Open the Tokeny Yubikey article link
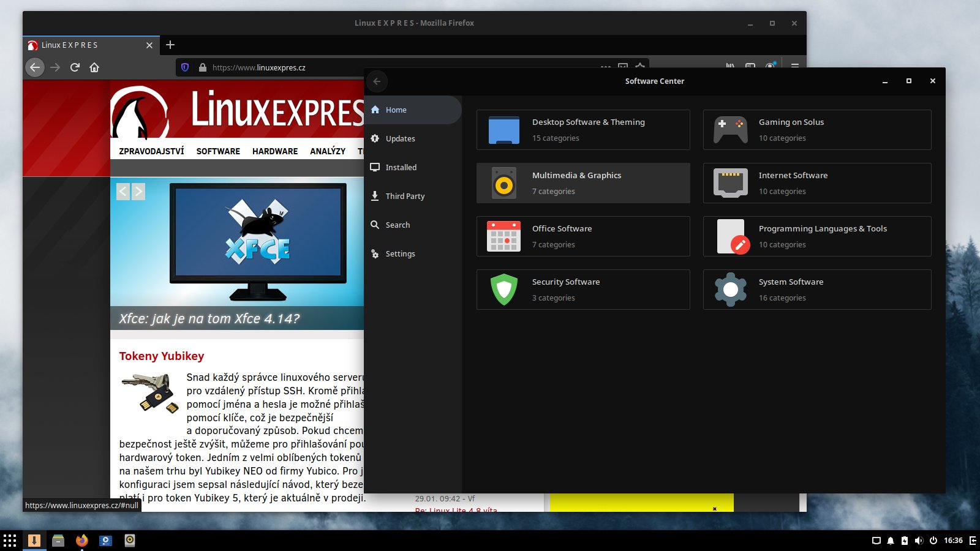The width and height of the screenshot is (980, 551). [x=162, y=356]
